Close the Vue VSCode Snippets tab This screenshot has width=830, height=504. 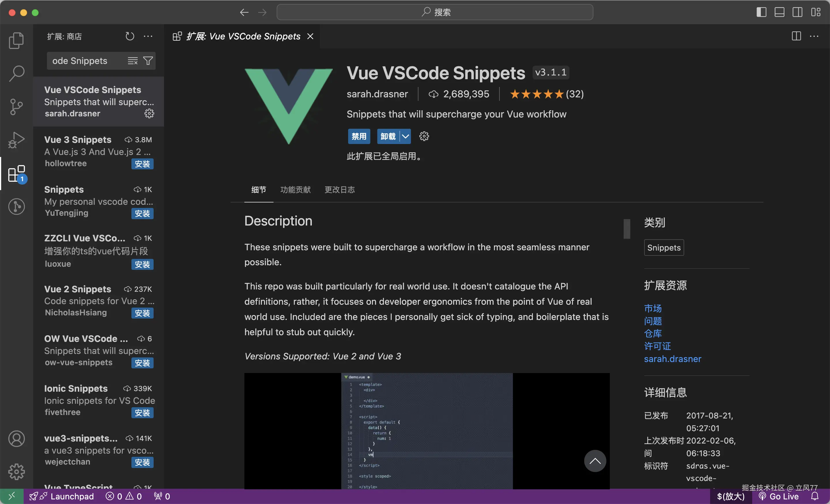pos(310,36)
